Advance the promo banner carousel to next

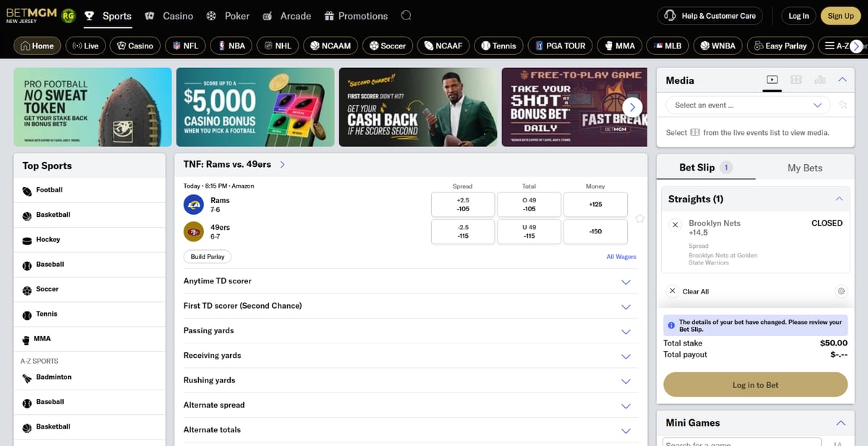632,107
